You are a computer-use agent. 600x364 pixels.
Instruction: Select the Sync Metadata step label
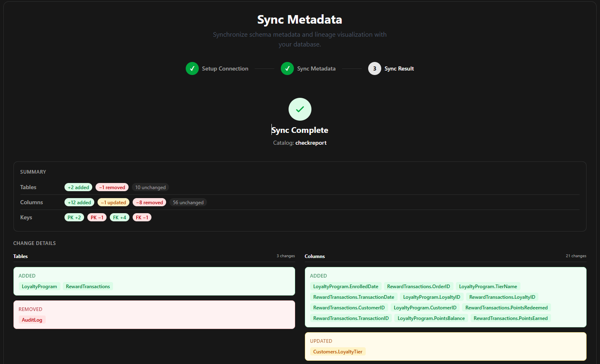click(316, 68)
